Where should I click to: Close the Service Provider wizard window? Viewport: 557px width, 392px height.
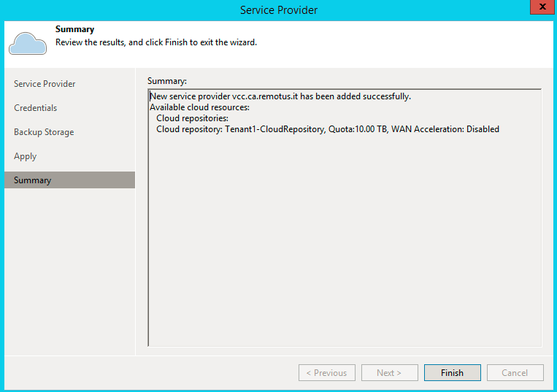[x=542, y=7]
